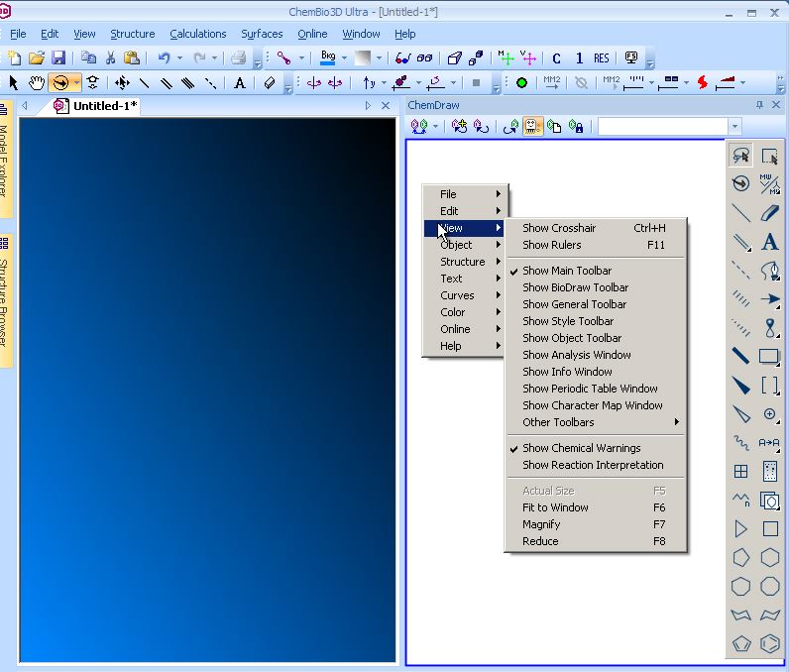Click the Full Screen monitor icon
The height and width of the screenshot is (672, 789).
(631, 58)
